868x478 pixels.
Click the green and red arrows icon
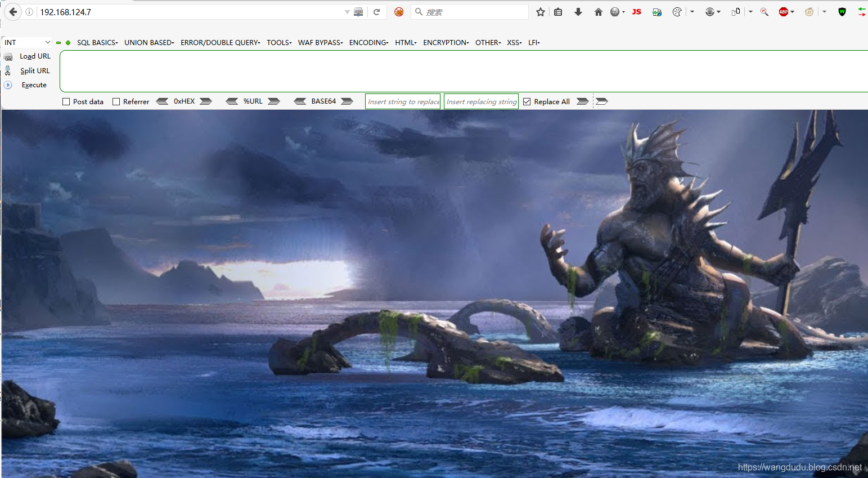point(862,12)
